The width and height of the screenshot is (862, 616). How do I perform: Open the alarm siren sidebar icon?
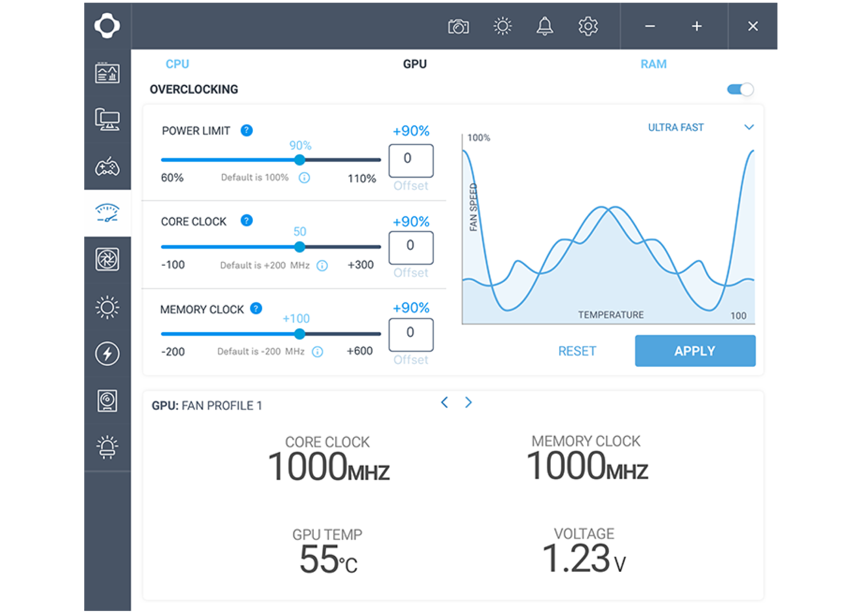click(x=107, y=447)
